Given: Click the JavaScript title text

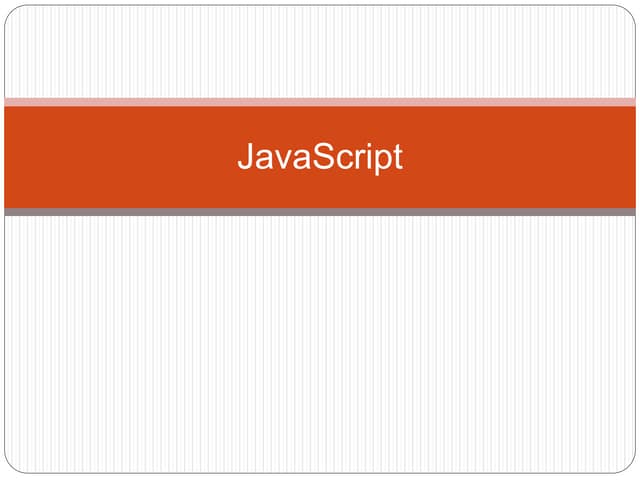Looking at the screenshot, I should point(320,157).
